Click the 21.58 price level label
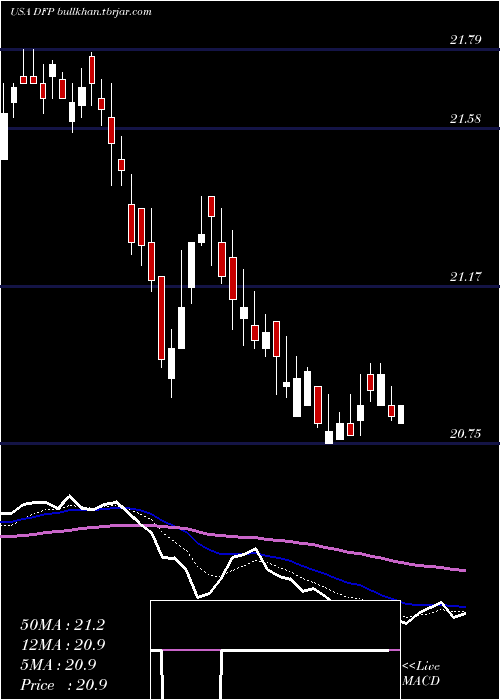Viewport: 500px width, 700px height. point(465,119)
